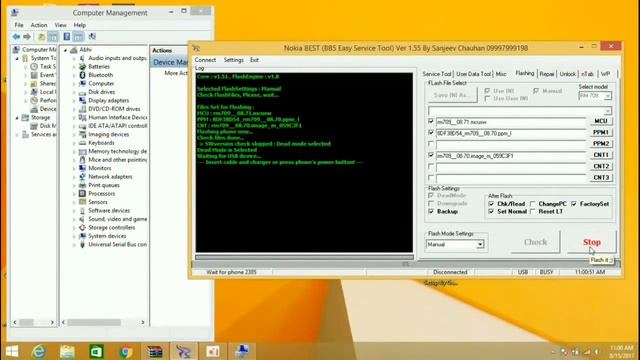Uncheck the CNT1 file checkbox
The height and width of the screenshot is (360, 640).
click(x=431, y=155)
